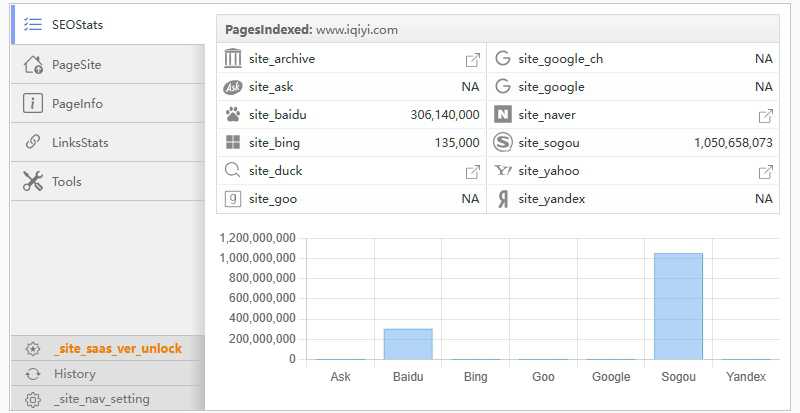The width and height of the screenshot is (800, 413).
Task: Select the PageInfo sidebar tab
Action: tap(77, 104)
